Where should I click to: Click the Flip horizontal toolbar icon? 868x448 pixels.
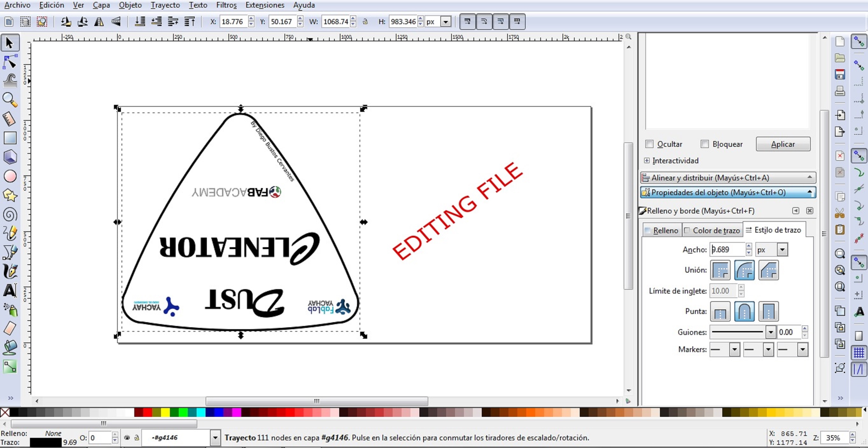(x=99, y=22)
